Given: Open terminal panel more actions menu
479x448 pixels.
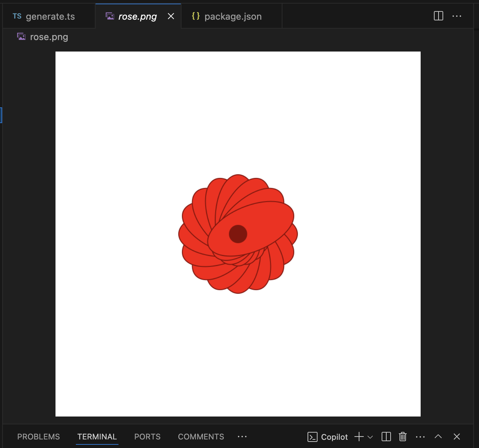Looking at the screenshot, I should 420,437.
